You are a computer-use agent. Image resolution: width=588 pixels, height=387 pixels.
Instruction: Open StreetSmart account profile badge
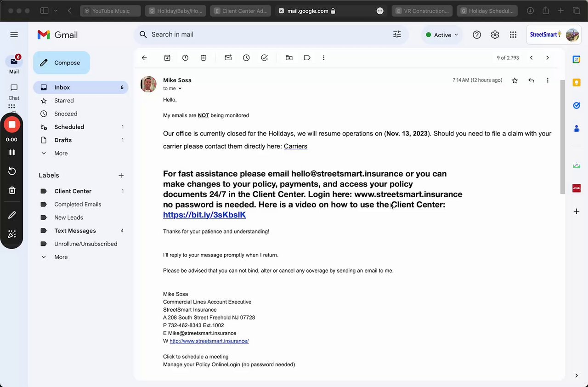[554, 34]
